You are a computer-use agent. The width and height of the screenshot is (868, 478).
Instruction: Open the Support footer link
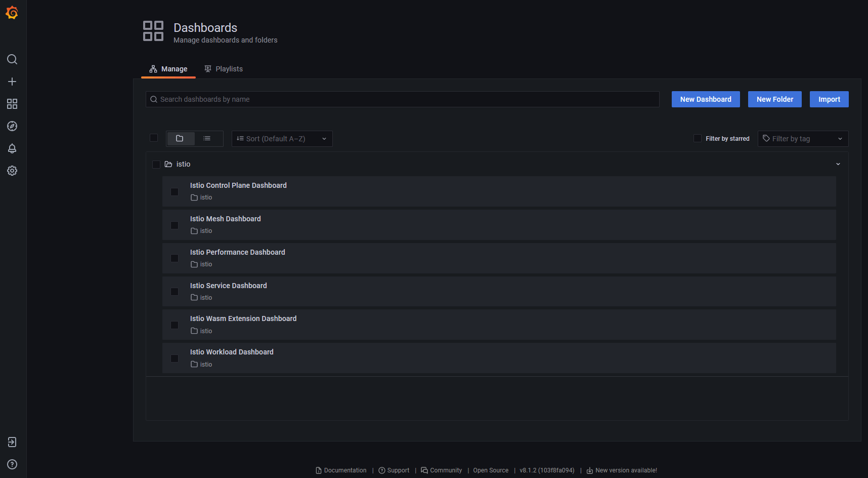(394, 470)
